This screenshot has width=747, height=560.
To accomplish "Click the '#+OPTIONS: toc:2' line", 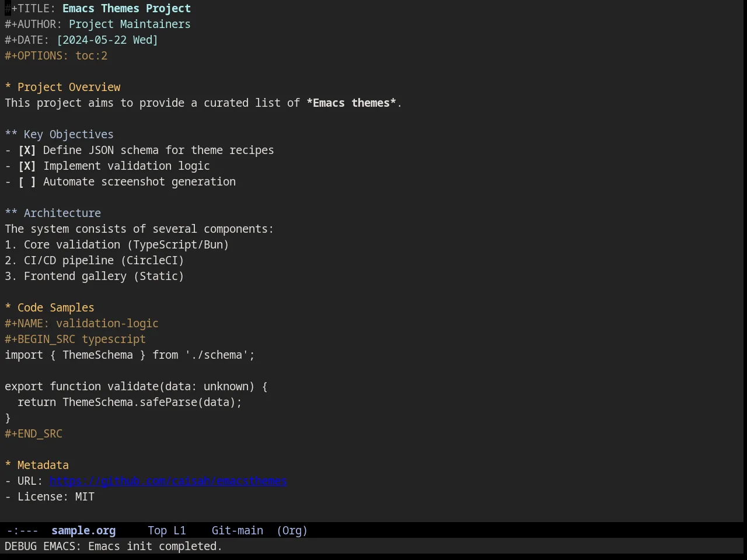I will (56, 56).
